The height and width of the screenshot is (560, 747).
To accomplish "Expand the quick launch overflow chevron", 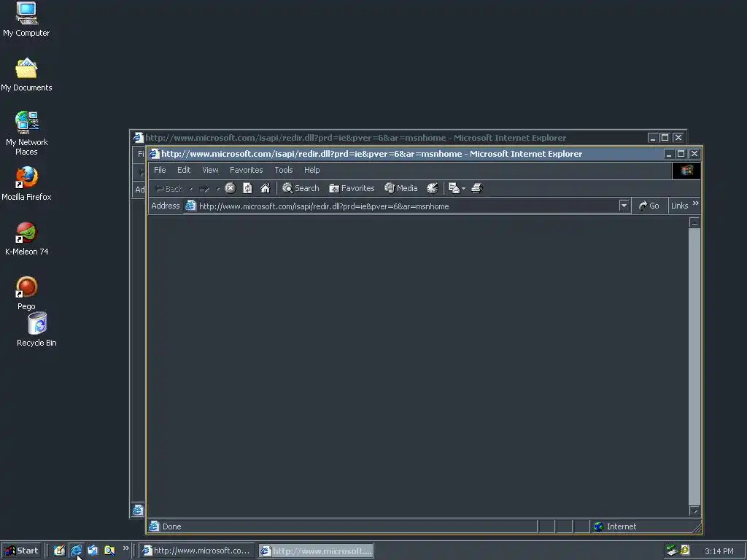I will tap(125, 548).
